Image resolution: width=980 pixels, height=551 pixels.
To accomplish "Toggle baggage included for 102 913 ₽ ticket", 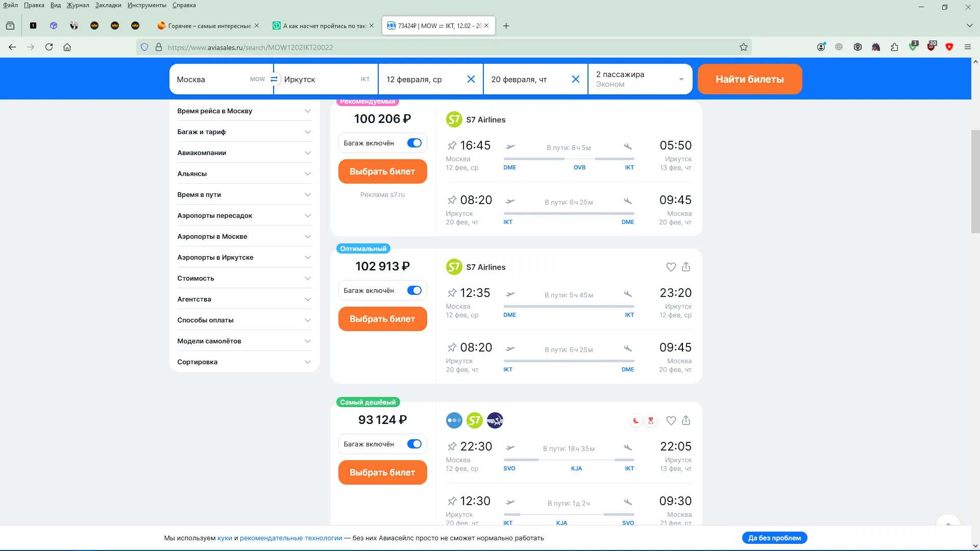I will pos(414,290).
